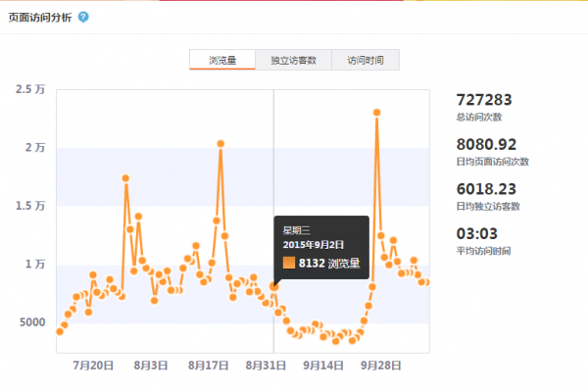Screen dimensions: 588x392
Task: Click the 平均访问时间 label
Action: point(483,251)
